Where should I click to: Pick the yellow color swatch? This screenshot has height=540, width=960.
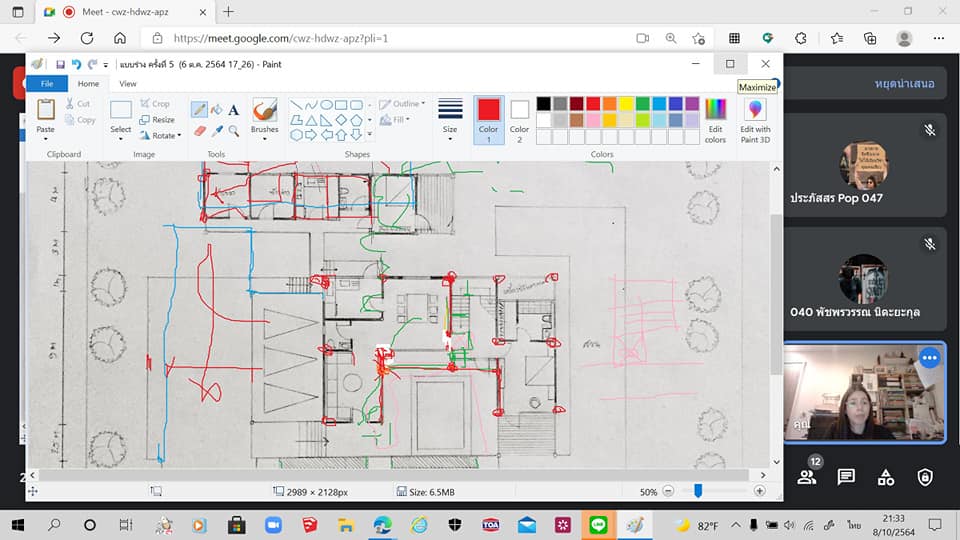(626, 104)
